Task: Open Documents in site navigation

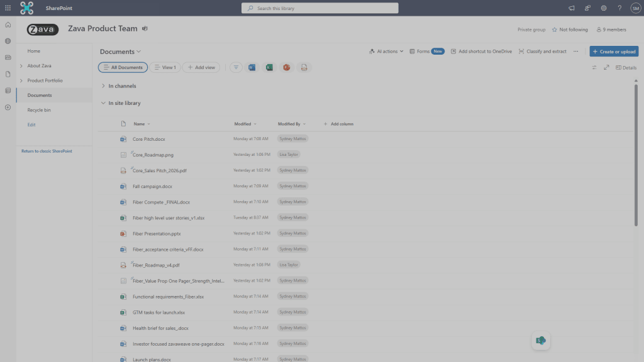Action: click(40, 96)
